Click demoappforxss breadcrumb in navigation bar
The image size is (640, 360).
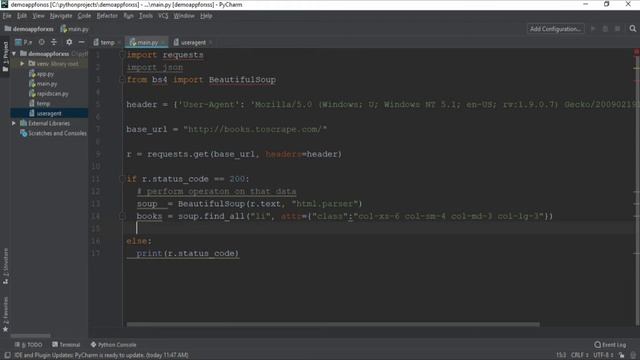(x=29, y=29)
